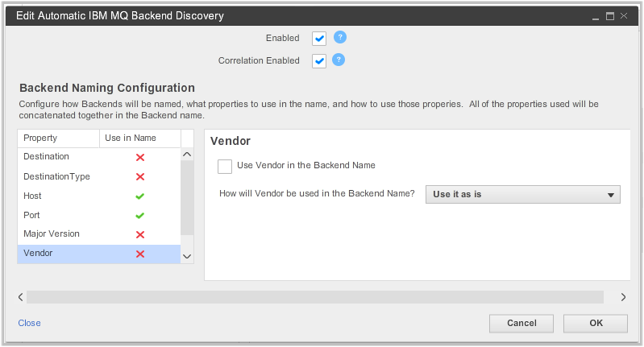Toggle the Correlation Enabled checkbox
This screenshot has width=644, height=347.
[319, 61]
